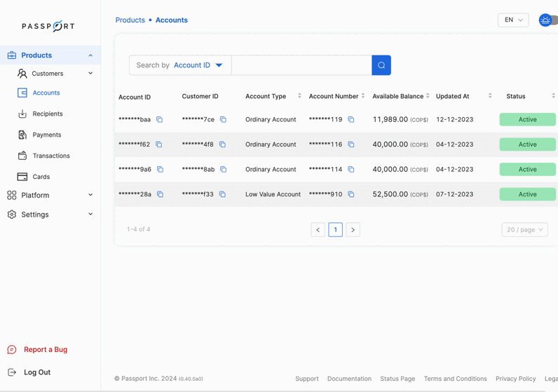
Task: Sort by Status column
Action: tap(553, 96)
